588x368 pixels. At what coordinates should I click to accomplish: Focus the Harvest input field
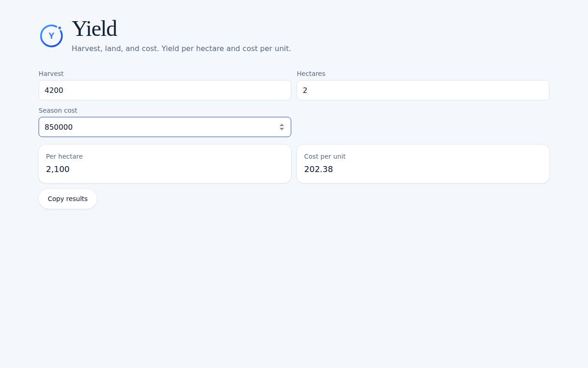(165, 90)
